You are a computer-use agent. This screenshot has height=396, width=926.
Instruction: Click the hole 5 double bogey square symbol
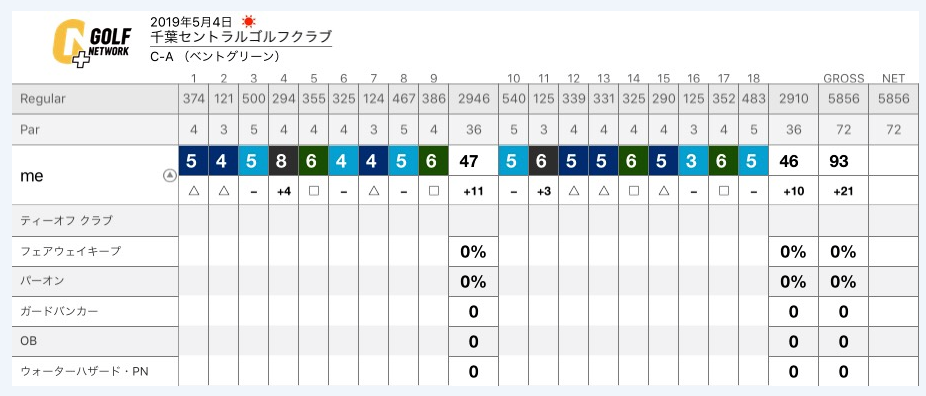tap(314, 192)
